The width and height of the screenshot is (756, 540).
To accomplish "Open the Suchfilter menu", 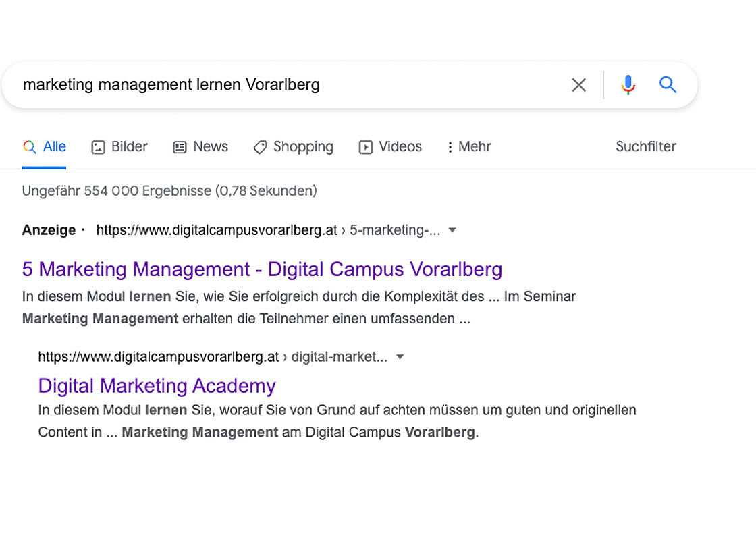I will [x=645, y=146].
